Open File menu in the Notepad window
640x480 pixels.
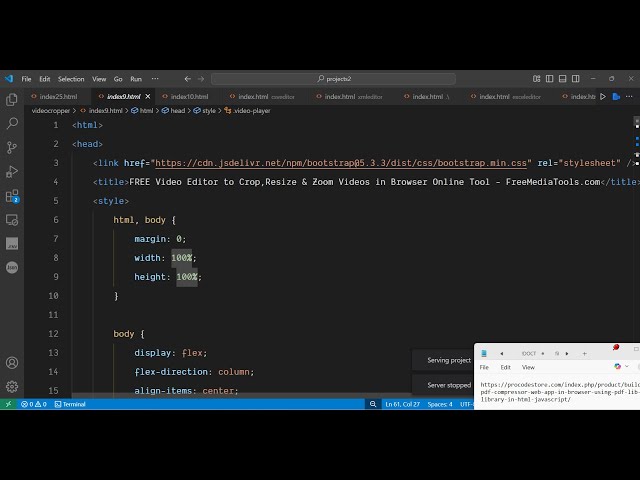[x=484, y=367]
